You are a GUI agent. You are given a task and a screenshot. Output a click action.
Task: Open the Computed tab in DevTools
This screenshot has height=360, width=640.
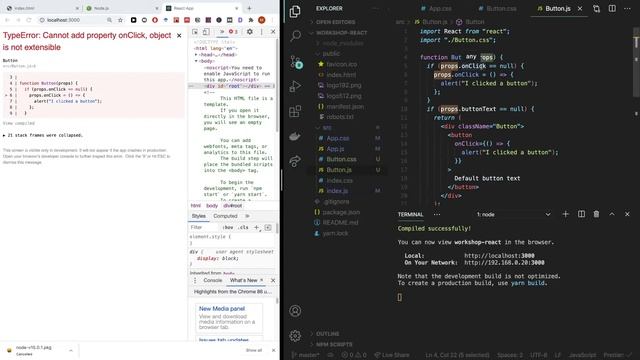click(225, 216)
